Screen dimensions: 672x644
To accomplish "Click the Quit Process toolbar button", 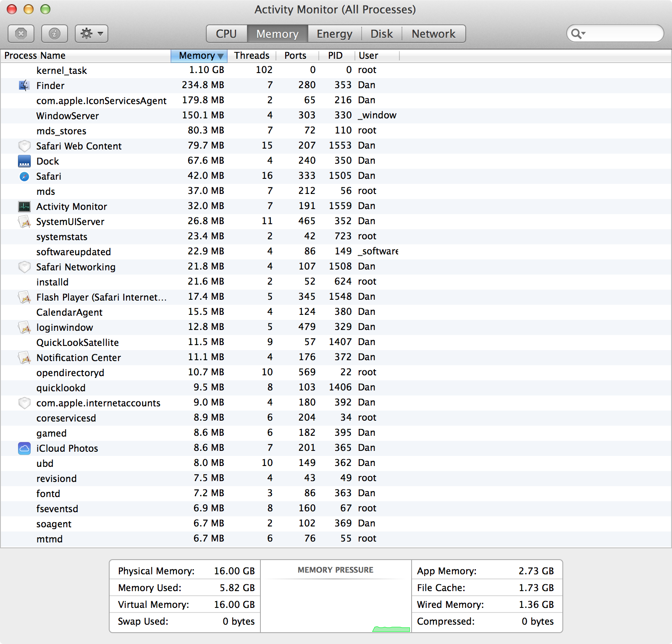I will tap(21, 34).
